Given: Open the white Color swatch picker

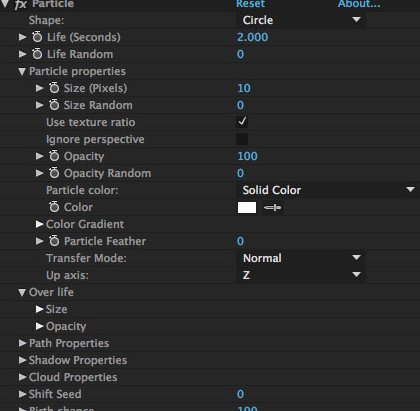Looking at the screenshot, I should [247, 207].
